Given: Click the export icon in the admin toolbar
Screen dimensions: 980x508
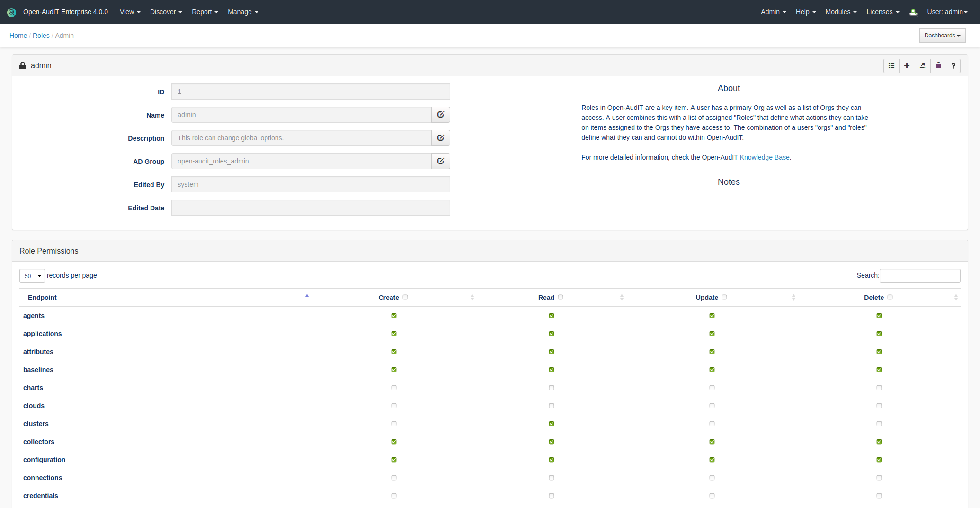Looking at the screenshot, I should point(922,66).
